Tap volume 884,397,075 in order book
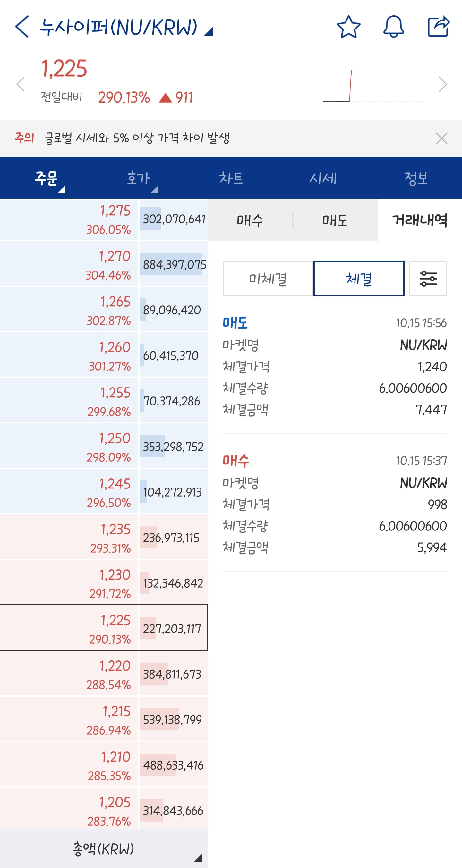This screenshot has width=462, height=868. pos(174,264)
